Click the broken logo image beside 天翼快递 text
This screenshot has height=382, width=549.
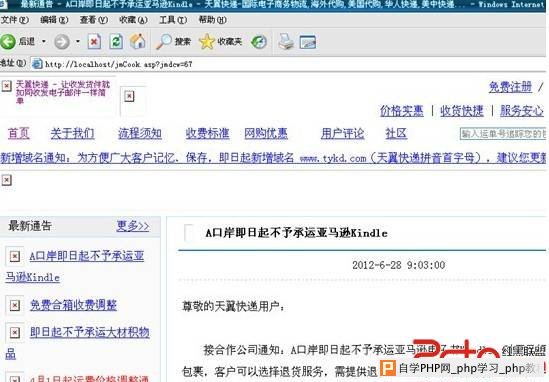(x=7, y=86)
